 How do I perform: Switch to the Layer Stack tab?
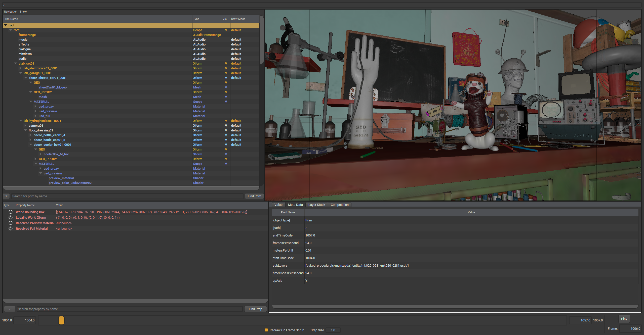[x=316, y=205]
